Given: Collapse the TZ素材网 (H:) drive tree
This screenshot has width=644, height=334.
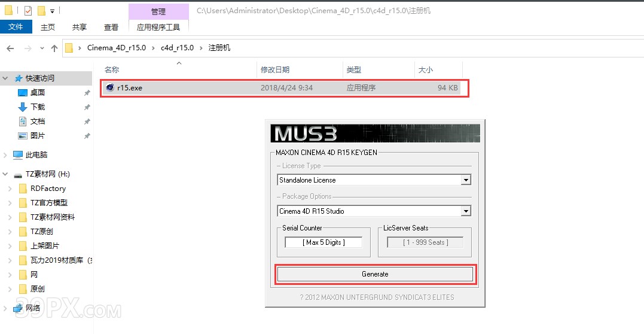Looking at the screenshot, I should coord(5,174).
